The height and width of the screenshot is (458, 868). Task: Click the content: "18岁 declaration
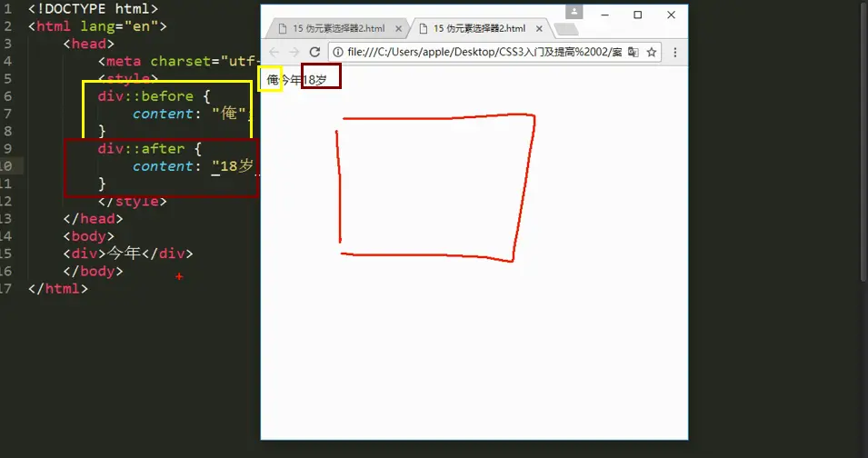point(195,166)
